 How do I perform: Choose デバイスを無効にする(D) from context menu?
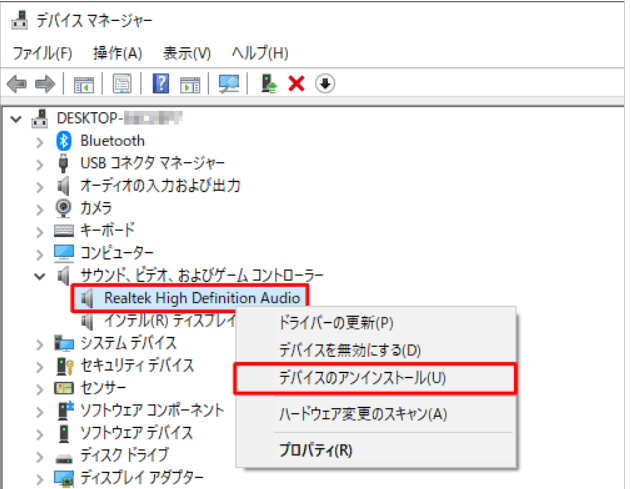(x=376, y=350)
